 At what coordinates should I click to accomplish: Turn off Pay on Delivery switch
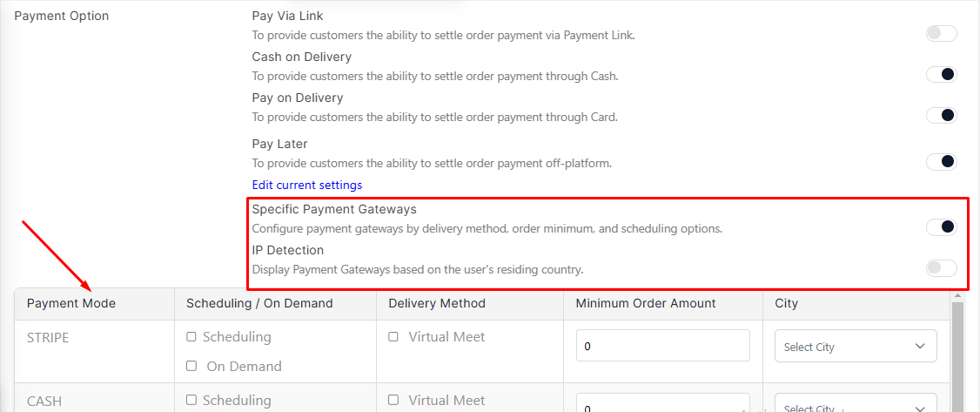click(941, 116)
